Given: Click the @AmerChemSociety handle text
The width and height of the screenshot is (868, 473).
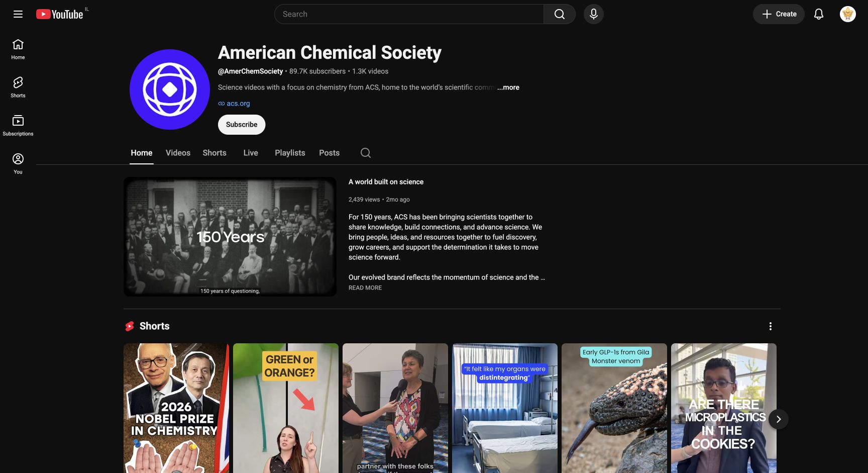Looking at the screenshot, I should 250,71.
